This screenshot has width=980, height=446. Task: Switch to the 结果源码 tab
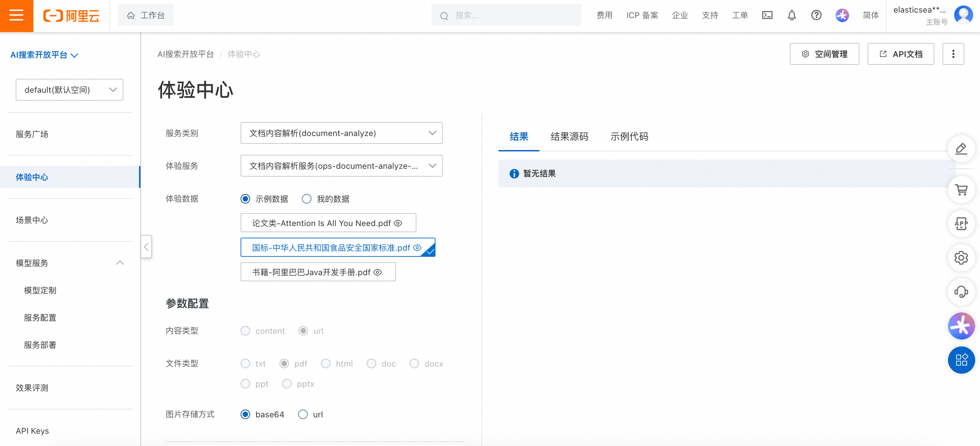pos(569,136)
